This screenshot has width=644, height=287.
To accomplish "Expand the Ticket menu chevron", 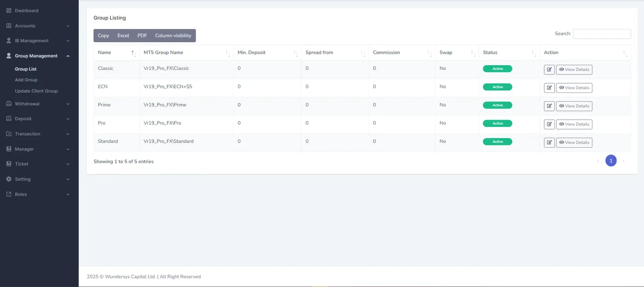I will click(68, 164).
